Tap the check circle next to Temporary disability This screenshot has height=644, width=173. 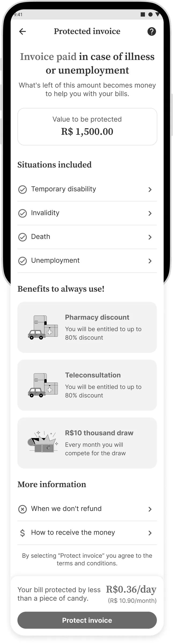(22, 189)
